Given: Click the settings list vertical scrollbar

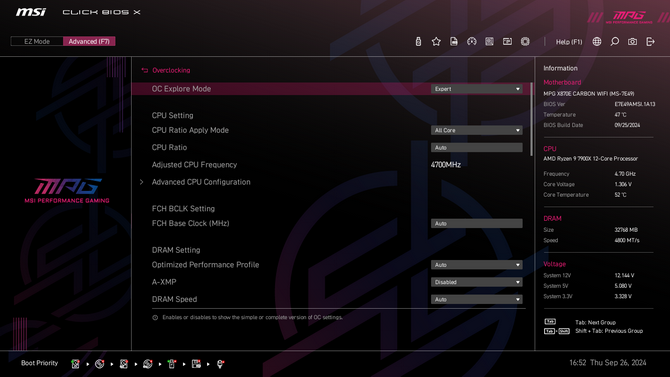Looking at the screenshot, I should [531, 119].
